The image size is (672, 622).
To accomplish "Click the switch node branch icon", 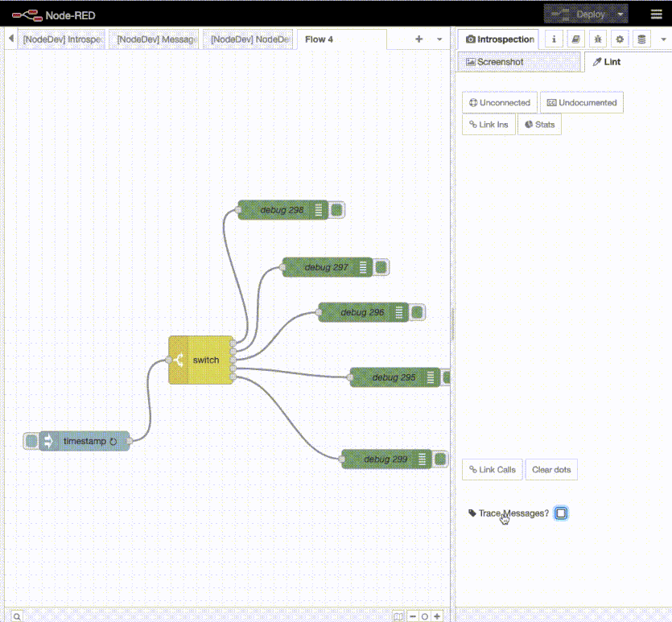I will (179, 360).
